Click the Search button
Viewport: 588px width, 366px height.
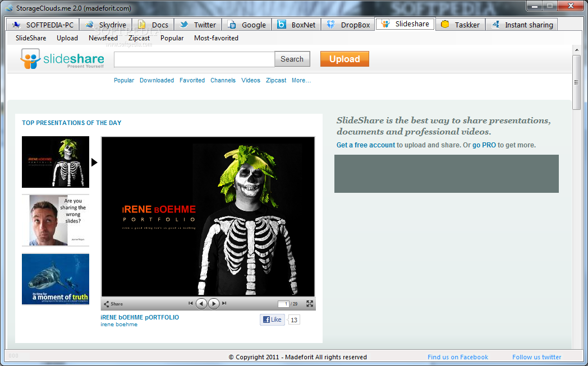[292, 59]
